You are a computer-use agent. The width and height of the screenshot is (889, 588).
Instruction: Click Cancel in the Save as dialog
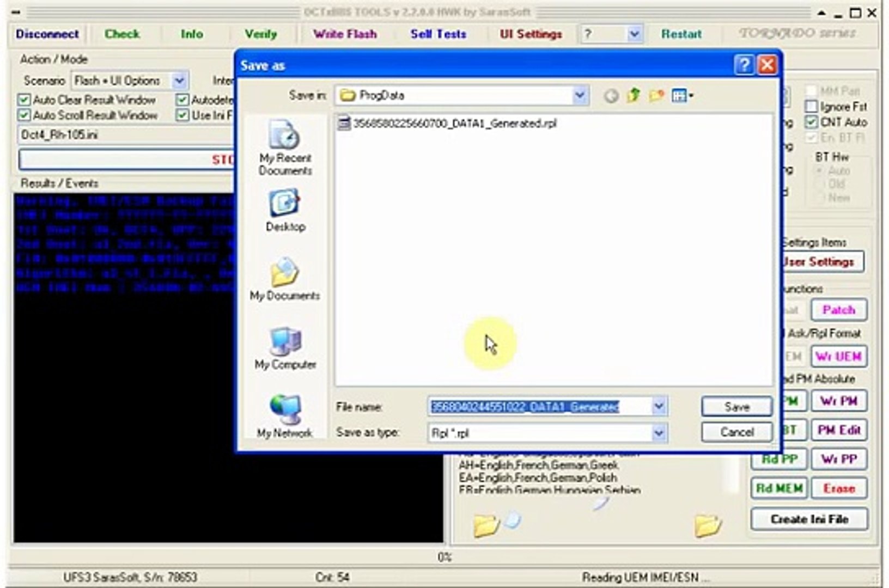737,432
